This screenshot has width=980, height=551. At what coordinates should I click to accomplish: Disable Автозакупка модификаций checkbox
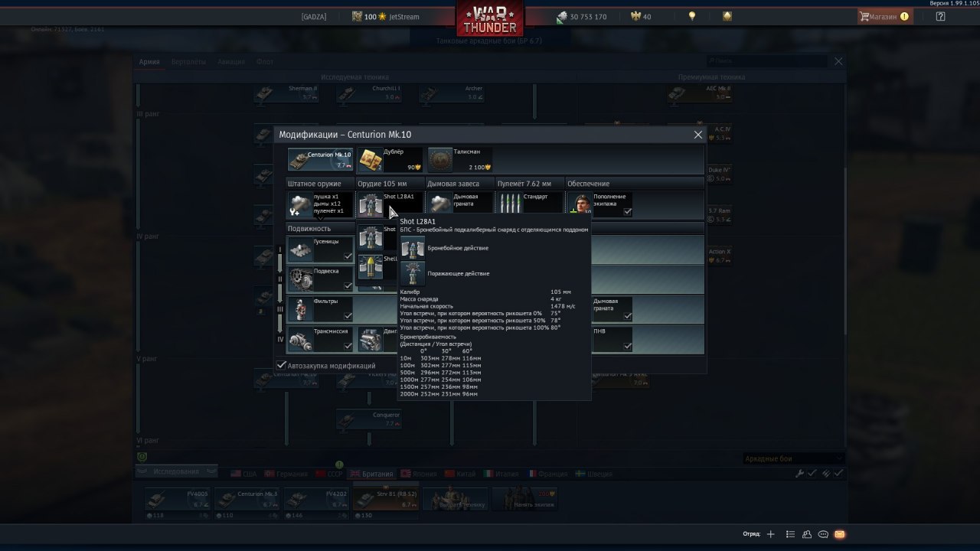(281, 366)
